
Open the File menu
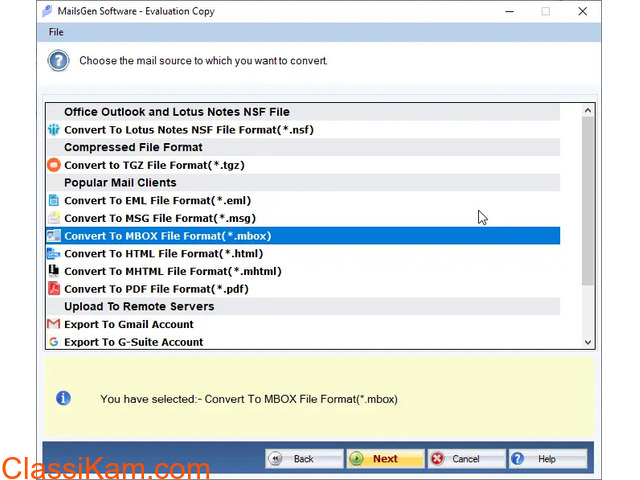[56, 32]
